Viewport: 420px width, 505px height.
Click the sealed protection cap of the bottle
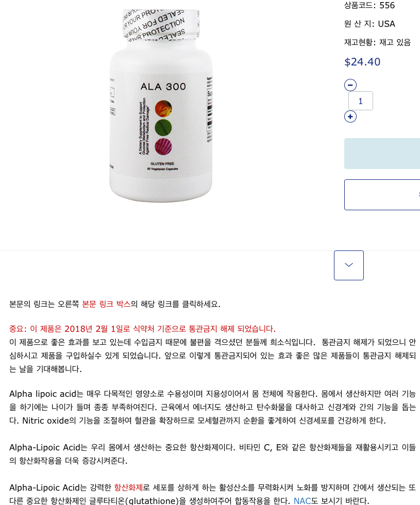pos(161,25)
